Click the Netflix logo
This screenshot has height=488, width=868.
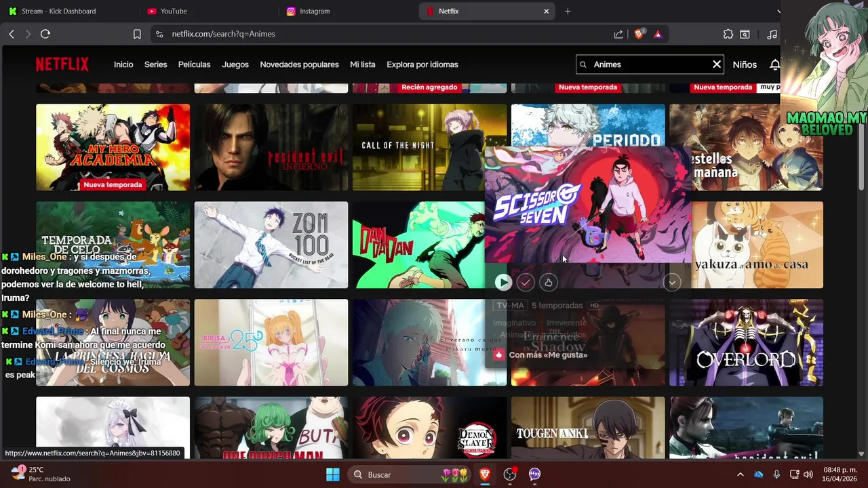(x=62, y=64)
